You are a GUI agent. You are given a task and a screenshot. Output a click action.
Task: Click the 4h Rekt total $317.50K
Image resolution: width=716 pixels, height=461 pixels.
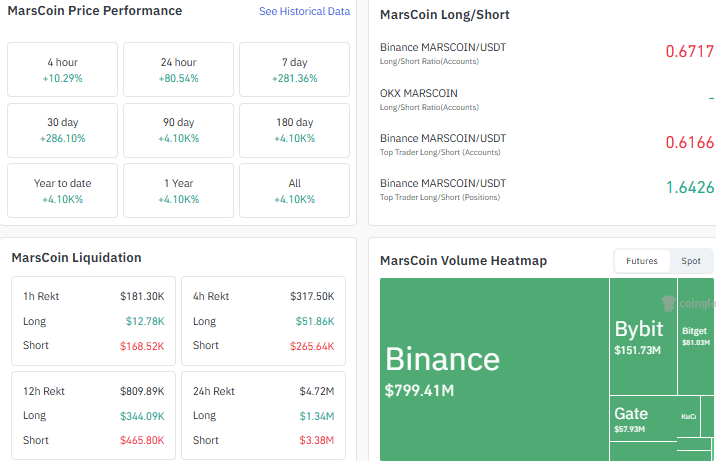[312, 296]
